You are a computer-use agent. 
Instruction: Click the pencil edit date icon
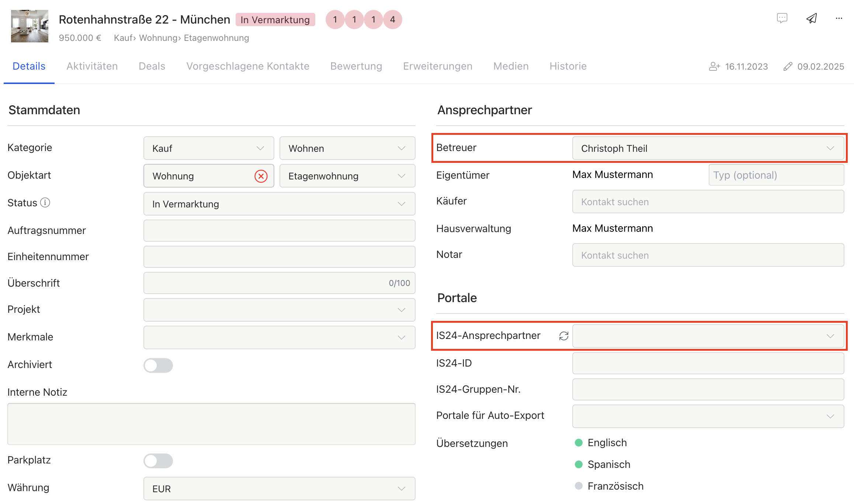pyautogui.click(x=788, y=66)
